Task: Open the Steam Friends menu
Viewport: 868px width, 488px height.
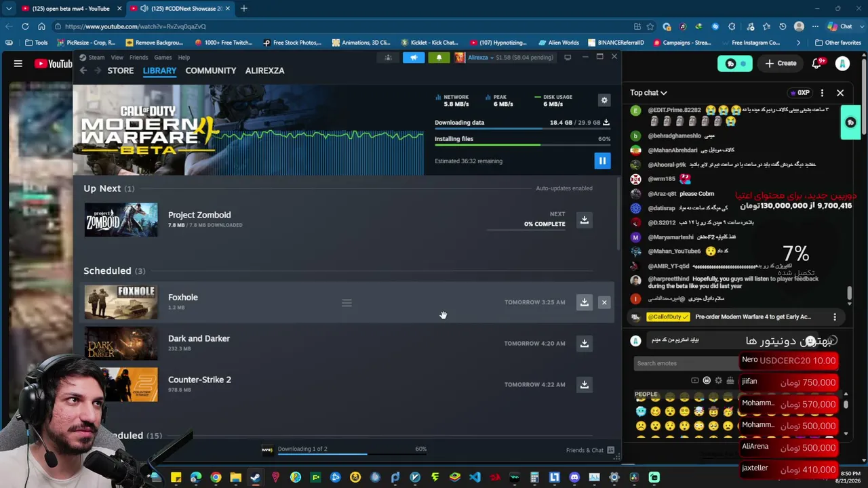Action: point(139,58)
